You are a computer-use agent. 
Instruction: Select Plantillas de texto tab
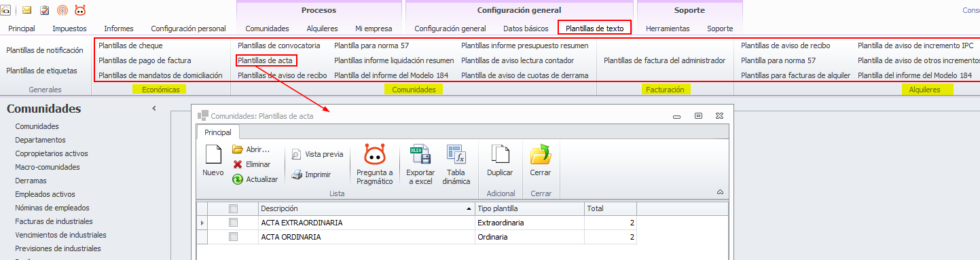tap(595, 29)
